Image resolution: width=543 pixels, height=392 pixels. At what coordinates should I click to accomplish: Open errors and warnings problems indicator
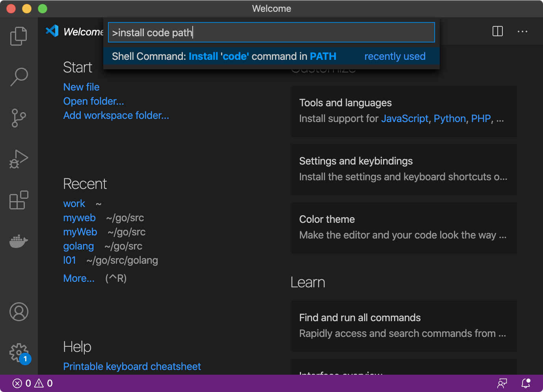click(x=33, y=383)
